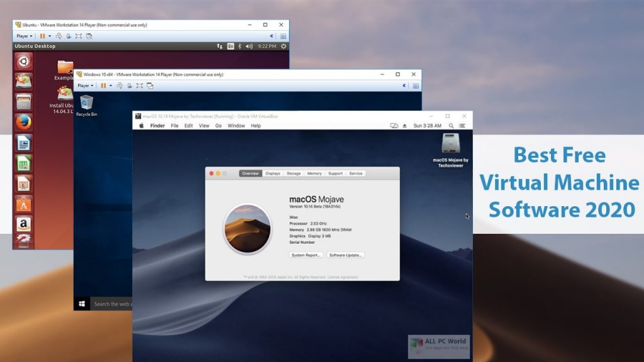Open the Apple menu in macOS VM
The height and width of the screenshot is (362, 644).
[142, 126]
